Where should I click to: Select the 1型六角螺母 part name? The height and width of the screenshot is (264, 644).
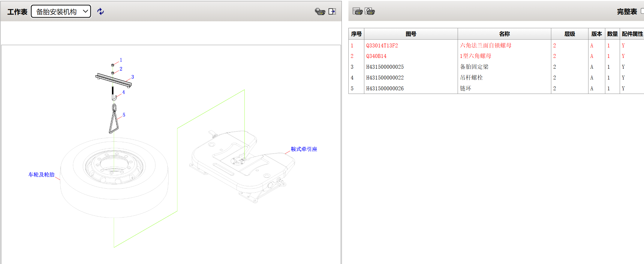[x=476, y=56]
